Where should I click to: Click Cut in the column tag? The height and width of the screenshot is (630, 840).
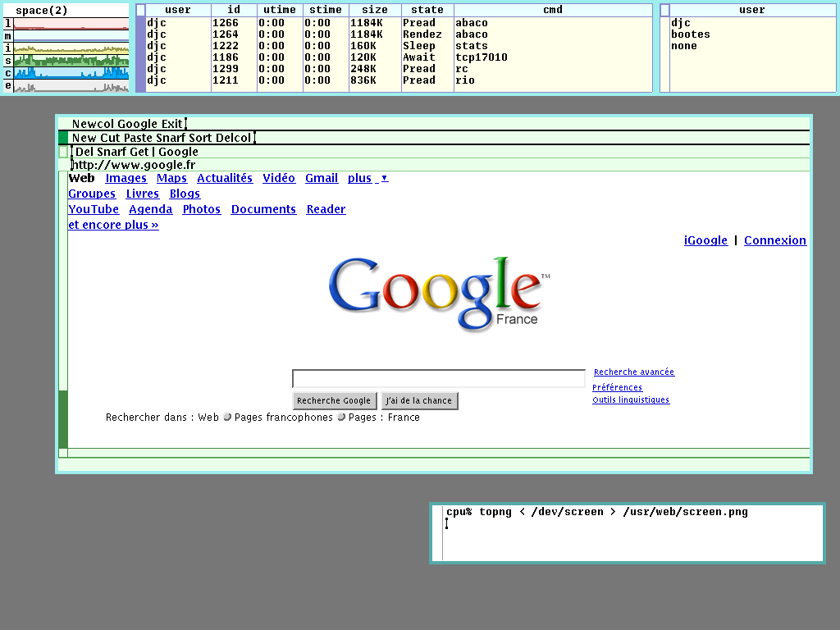pyautogui.click(x=110, y=138)
